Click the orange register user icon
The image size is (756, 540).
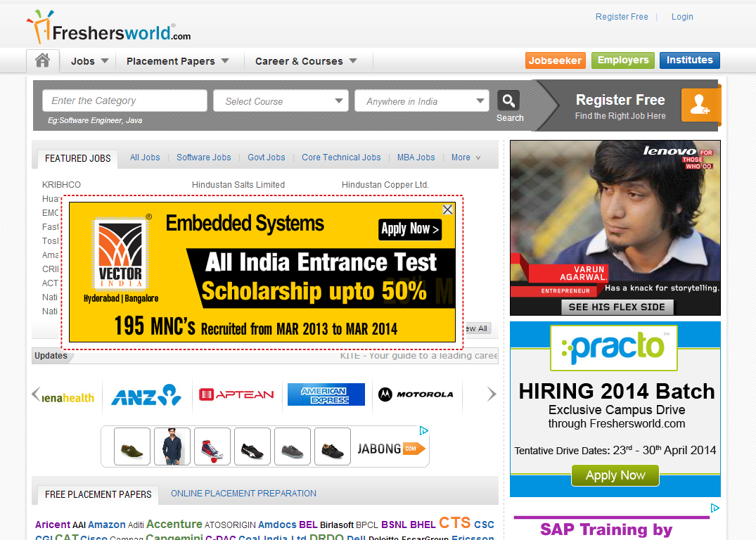(x=700, y=105)
